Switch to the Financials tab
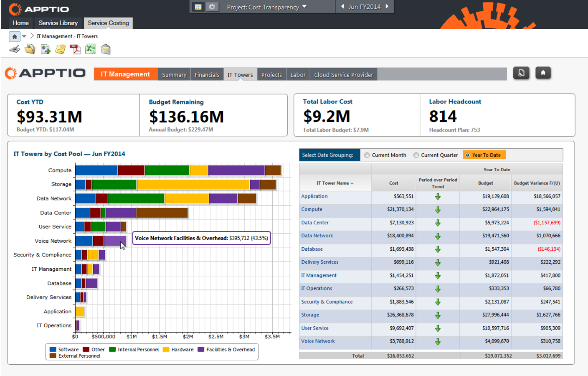The height and width of the screenshot is (376, 588). pyautogui.click(x=207, y=74)
